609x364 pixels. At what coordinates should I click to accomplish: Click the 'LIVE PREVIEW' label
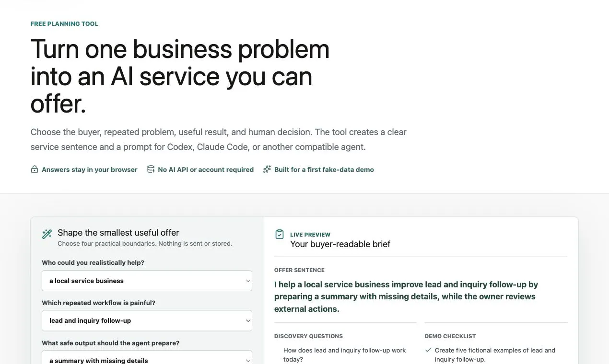(310, 235)
